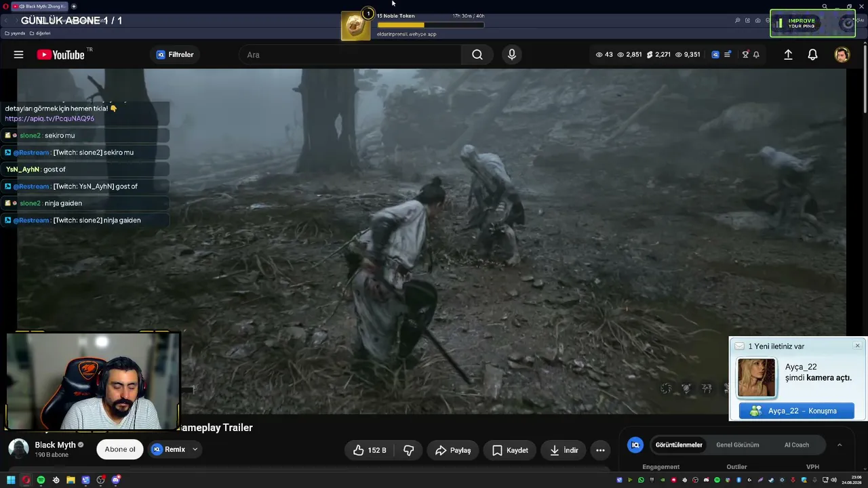Click the streamer webcam overlay
868x488 pixels.
click(92, 381)
